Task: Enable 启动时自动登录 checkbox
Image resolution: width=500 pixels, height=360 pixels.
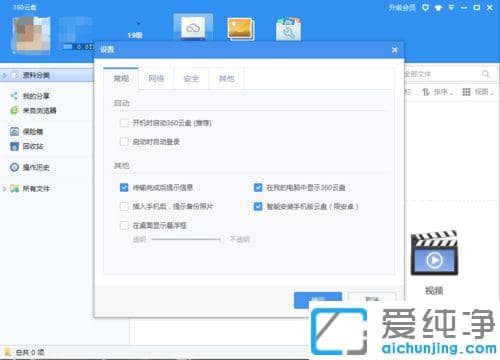Action: [124, 142]
